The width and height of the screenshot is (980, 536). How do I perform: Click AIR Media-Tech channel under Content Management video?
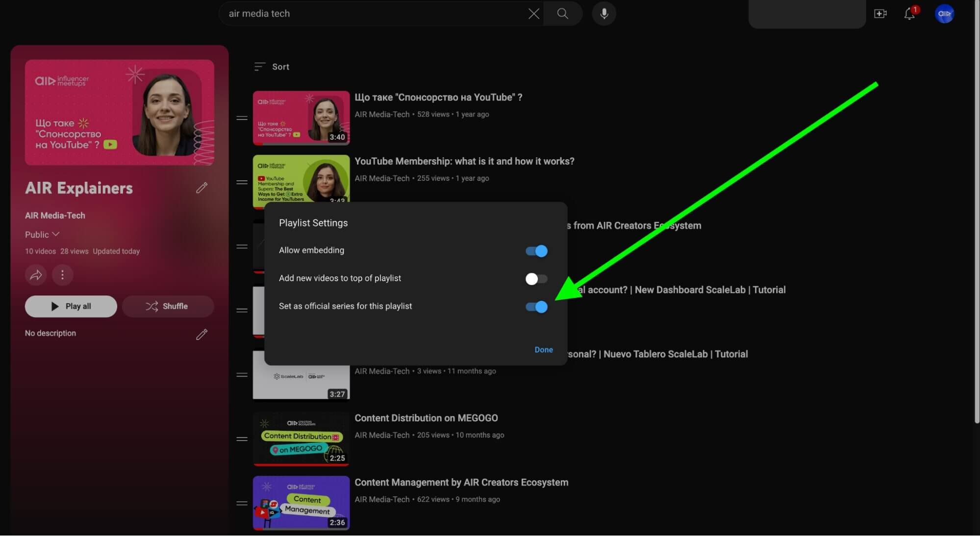pos(382,499)
